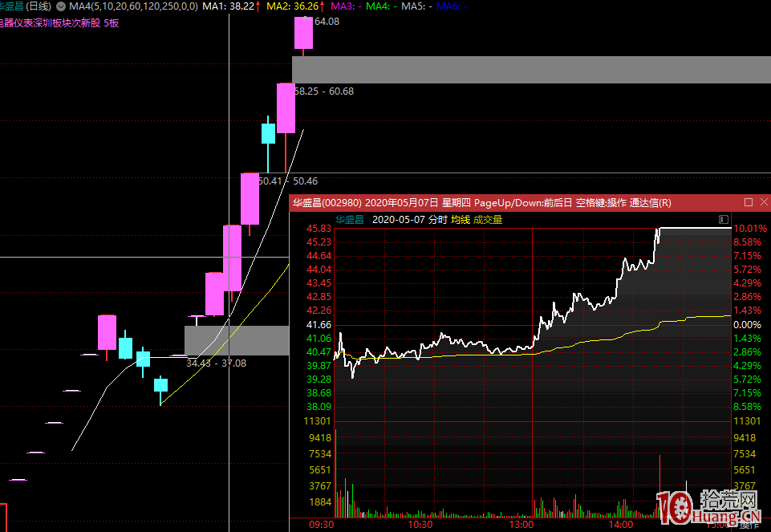Select the 09:30 time axis label

(322, 525)
